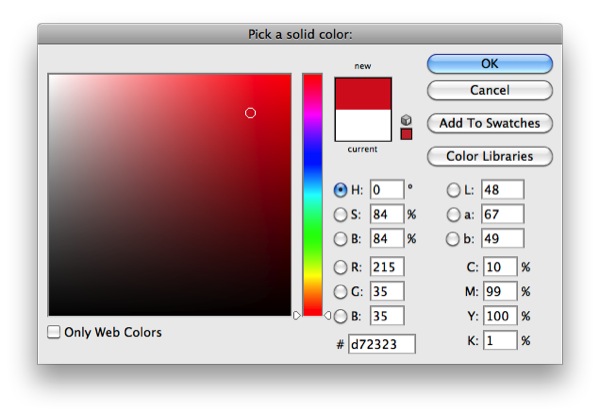
Task: Click the left hue slider arrow handle
Action: click(x=297, y=315)
